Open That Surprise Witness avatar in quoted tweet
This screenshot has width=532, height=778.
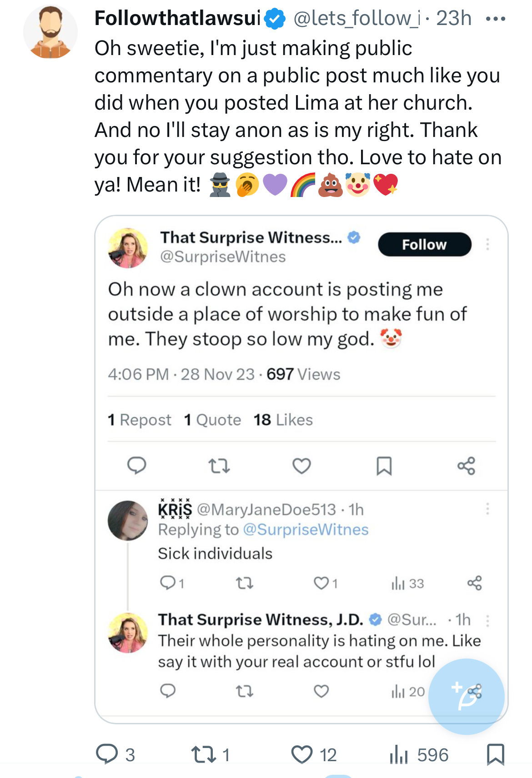128,248
